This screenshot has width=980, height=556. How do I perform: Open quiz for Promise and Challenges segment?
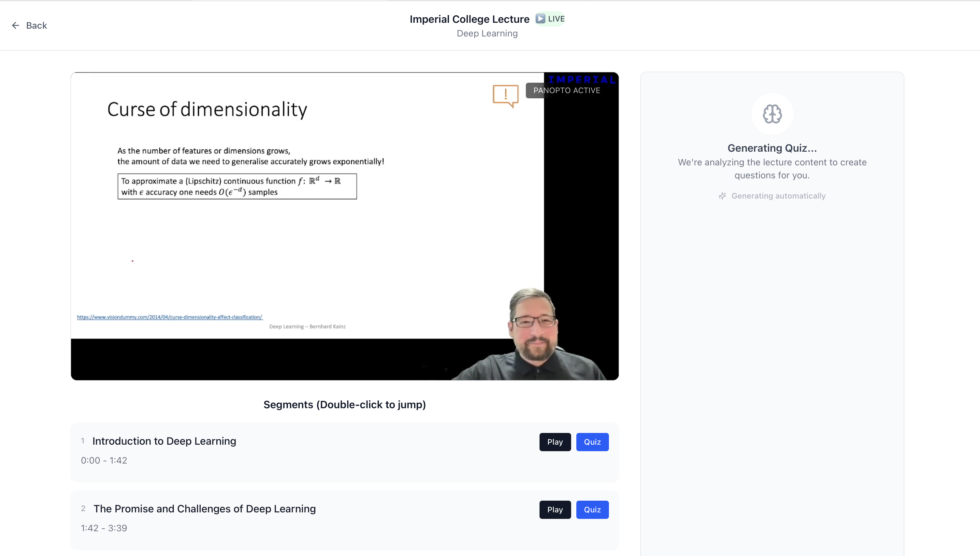(x=592, y=509)
